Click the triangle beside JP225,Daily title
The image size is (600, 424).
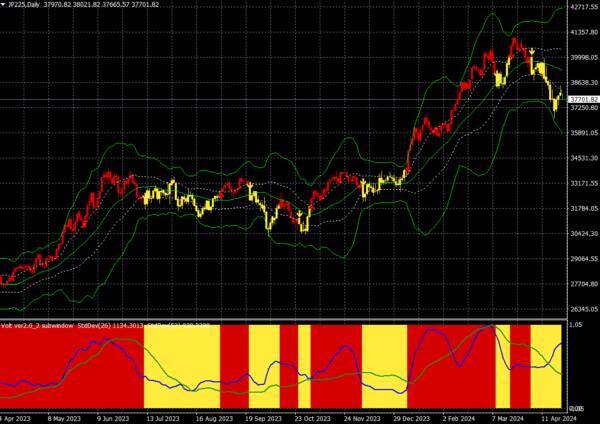pos(3,5)
